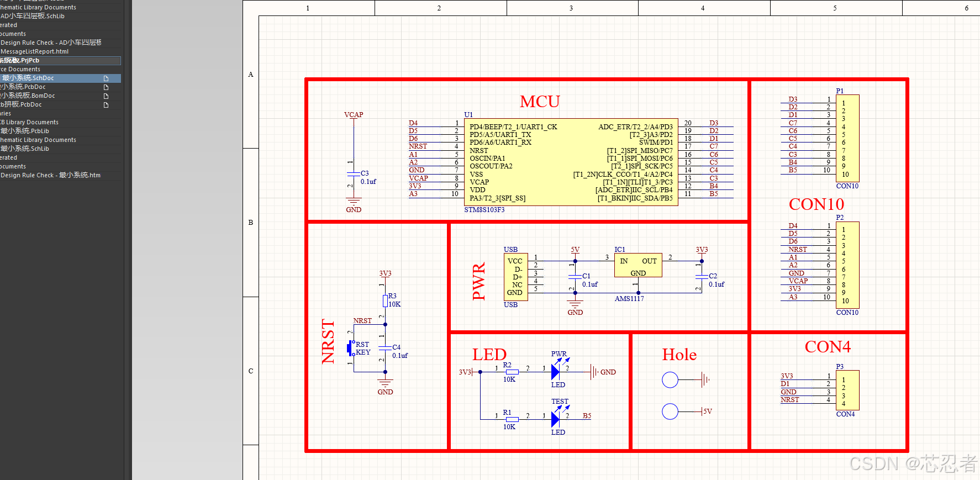Select the C3 capacitor symbol under VCAP

[354, 173]
